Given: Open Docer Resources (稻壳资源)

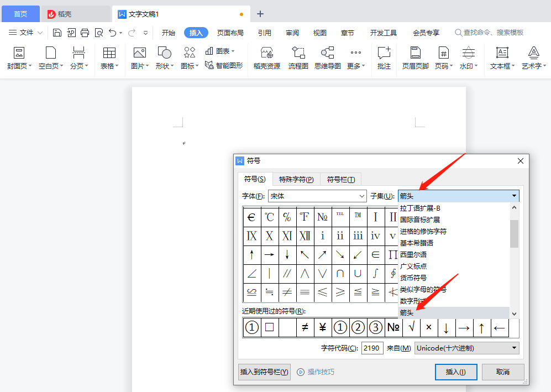Looking at the screenshot, I should tap(267, 58).
